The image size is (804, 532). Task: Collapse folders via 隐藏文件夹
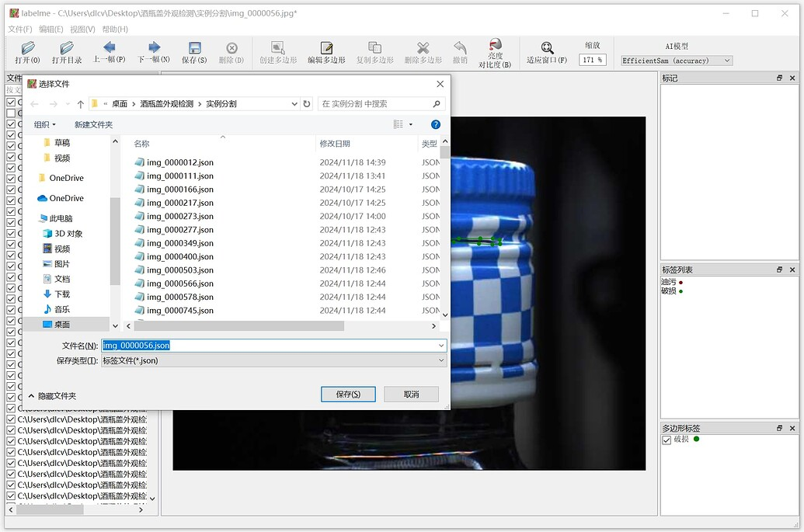pos(52,396)
